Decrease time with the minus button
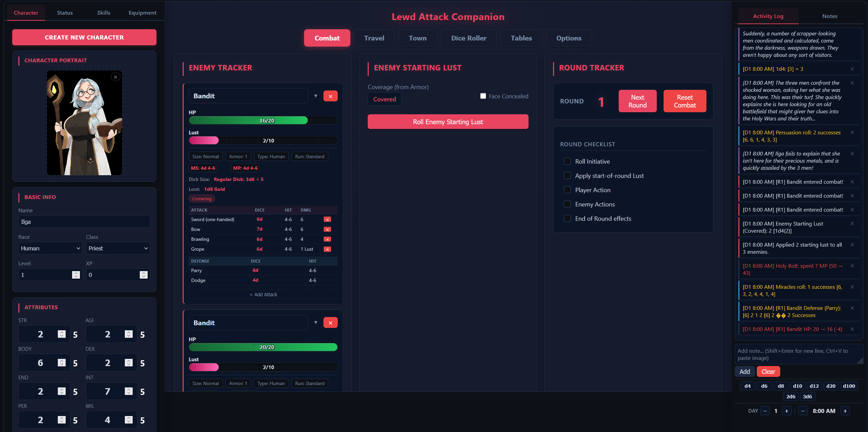Viewport: 868px width, 432px height. point(803,411)
